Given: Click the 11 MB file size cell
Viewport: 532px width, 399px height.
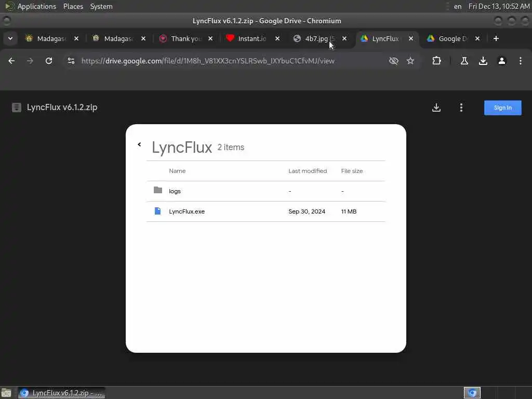Looking at the screenshot, I should [x=349, y=211].
